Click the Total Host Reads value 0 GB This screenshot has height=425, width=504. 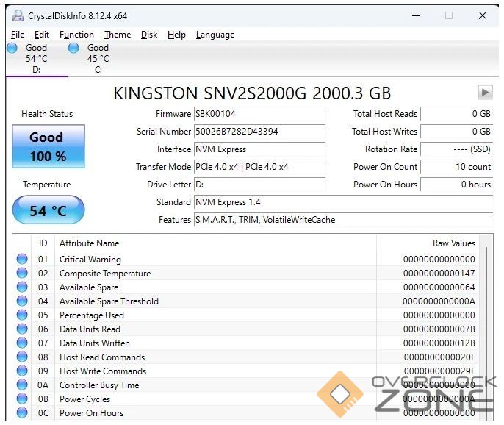[x=457, y=114]
